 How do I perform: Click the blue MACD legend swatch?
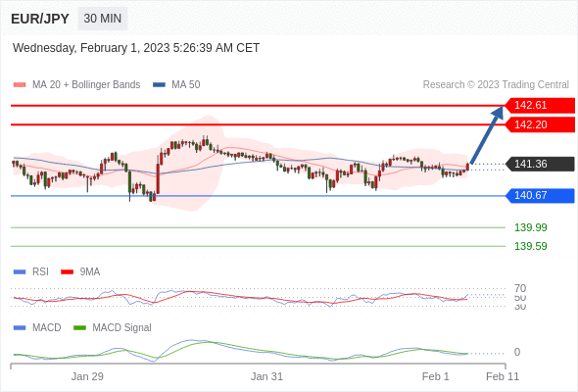coord(20,328)
